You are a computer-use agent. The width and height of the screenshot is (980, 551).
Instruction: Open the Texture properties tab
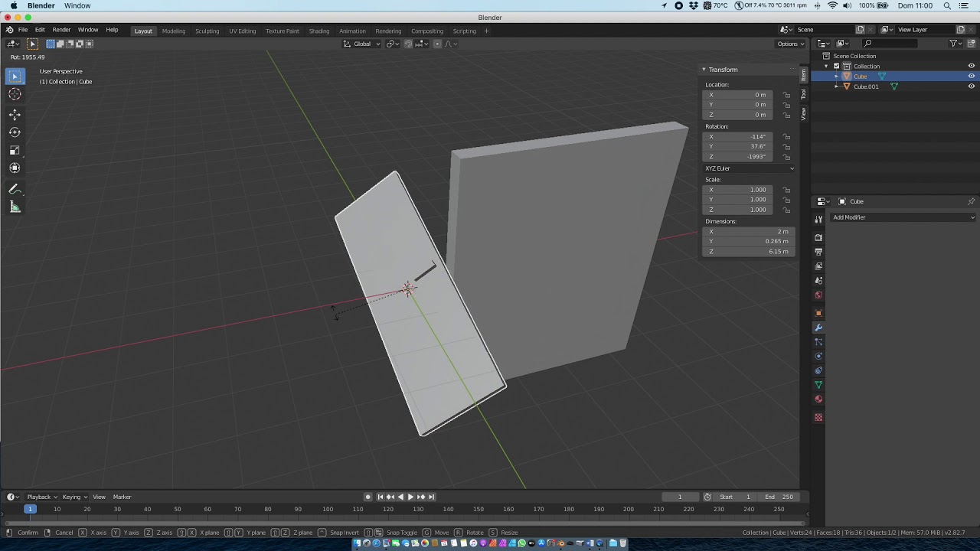coord(818,417)
